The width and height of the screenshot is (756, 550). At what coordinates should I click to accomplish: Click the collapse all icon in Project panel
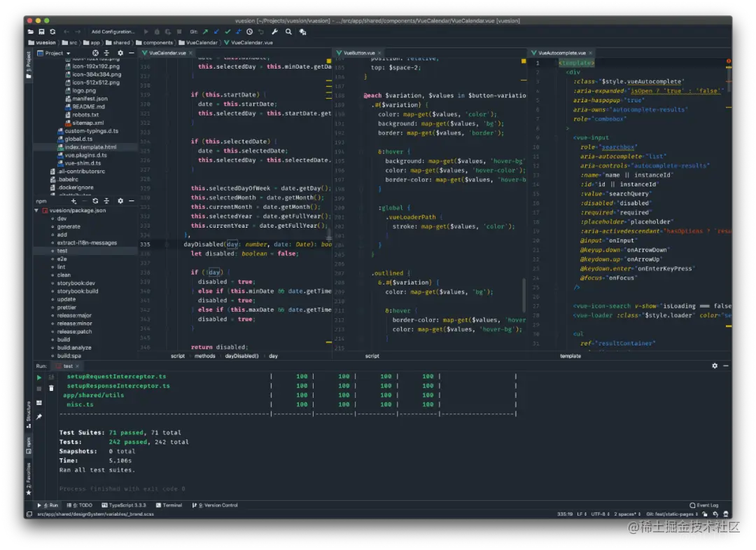[x=106, y=53]
